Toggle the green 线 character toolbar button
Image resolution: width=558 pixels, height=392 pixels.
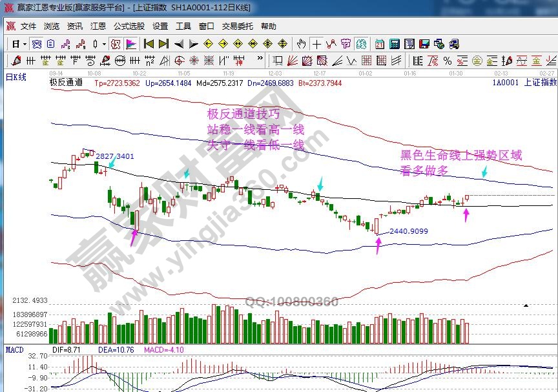[x=361, y=44]
